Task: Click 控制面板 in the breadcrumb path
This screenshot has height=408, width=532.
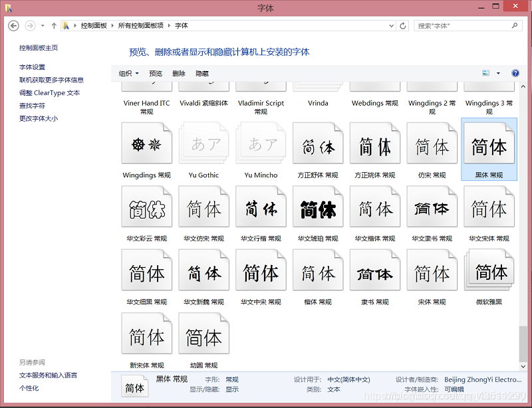Action: (x=94, y=26)
